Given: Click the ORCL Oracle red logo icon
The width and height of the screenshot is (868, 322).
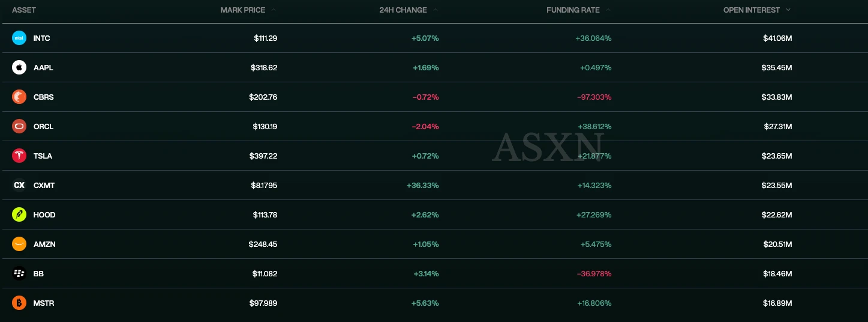Looking at the screenshot, I should [x=19, y=126].
